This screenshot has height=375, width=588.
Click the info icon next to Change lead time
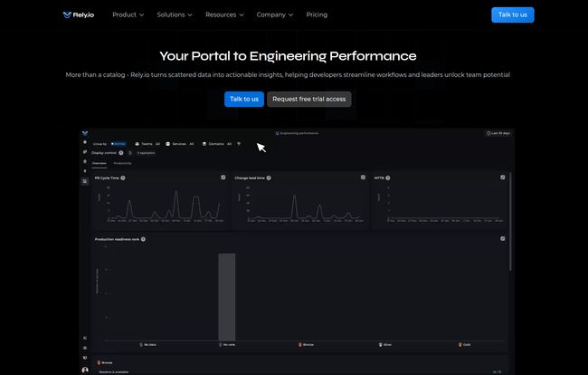pyautogui.click(x=269, y=178)
